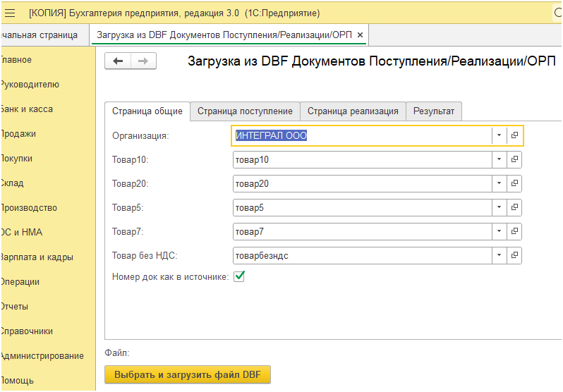Open the Операции section
This screenshot has height=392, width=563.
click(x=20, y=282)
